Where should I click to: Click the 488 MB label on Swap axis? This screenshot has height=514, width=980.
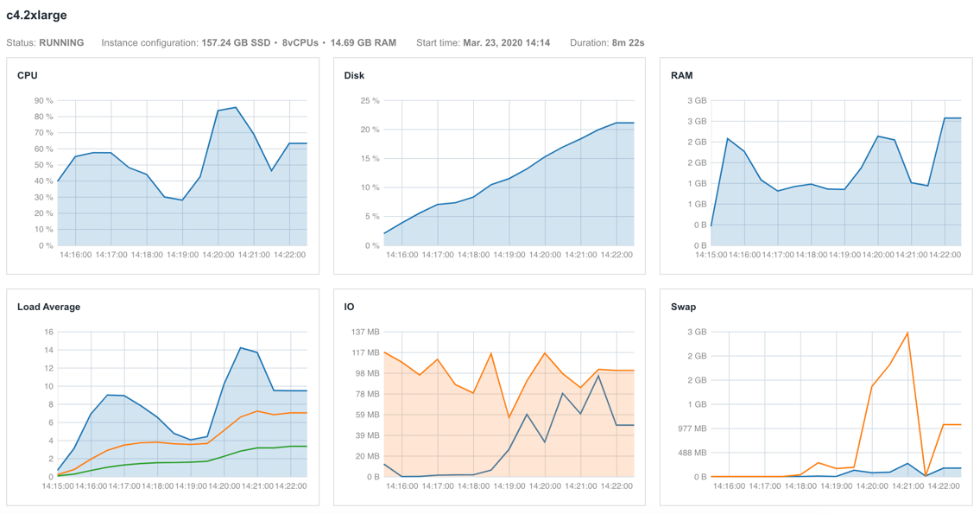pos(692,453)
